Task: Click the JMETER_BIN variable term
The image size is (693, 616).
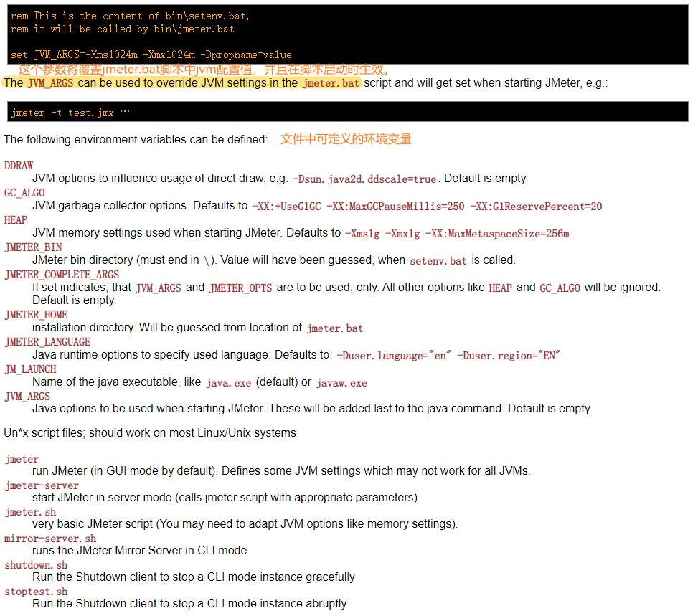Action: pos(33,247)
